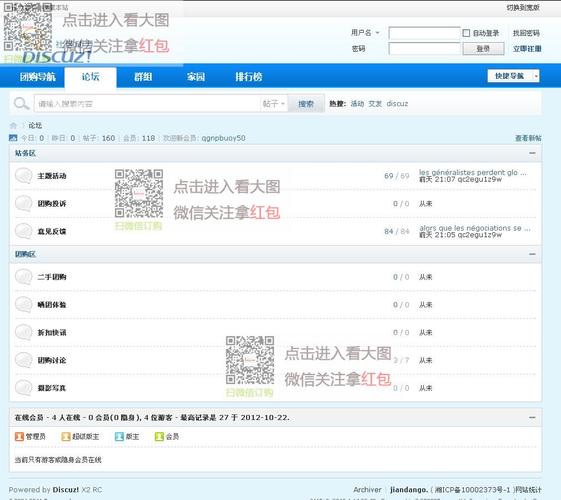Open the 晒团体验 forum title
The image size is (561, 500).
52,305
